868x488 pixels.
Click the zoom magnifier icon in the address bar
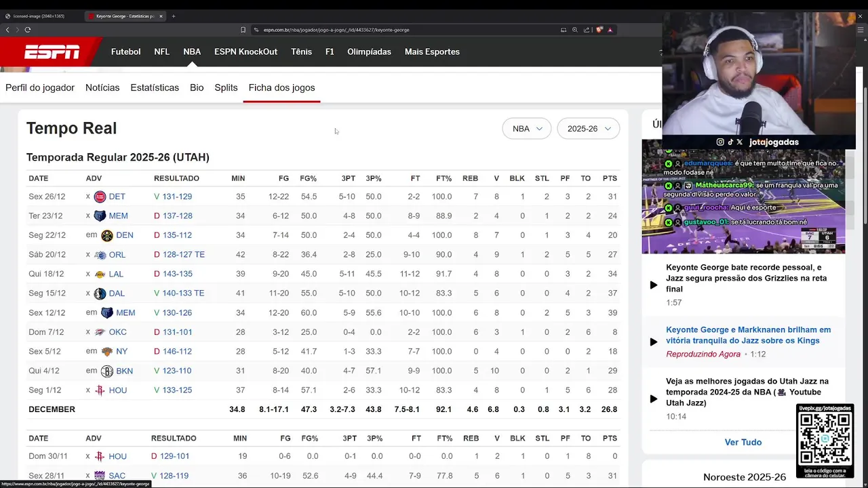pyautogui.click(x=575, y=30)
